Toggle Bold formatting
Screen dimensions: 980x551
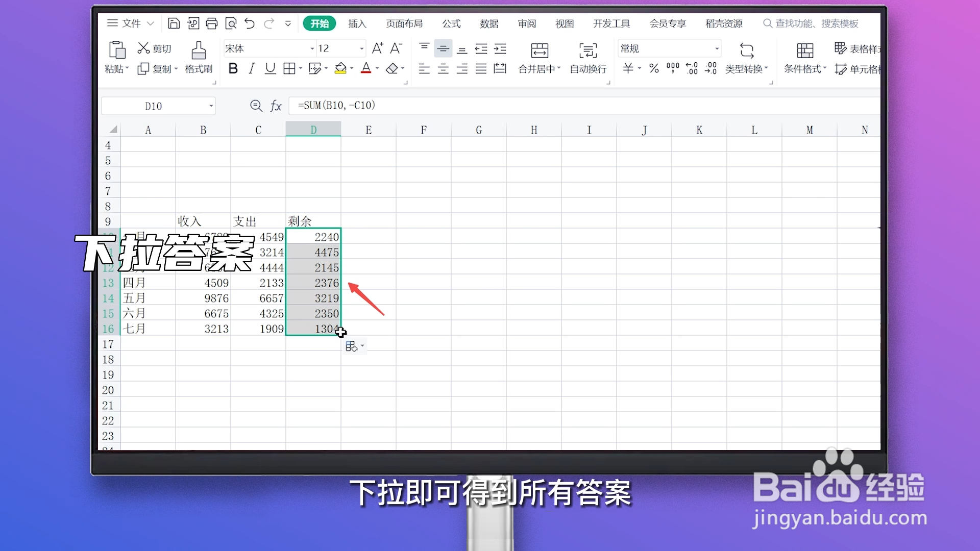pos(233,68)
